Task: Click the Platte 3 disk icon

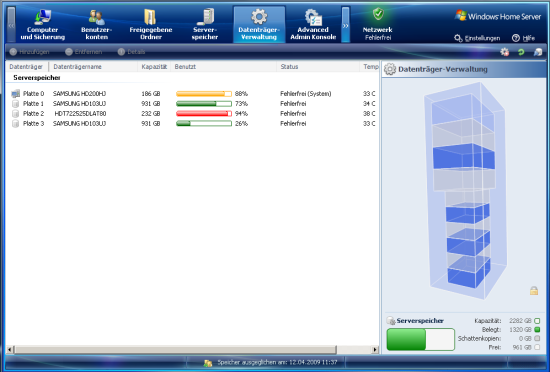Action: 15,123
